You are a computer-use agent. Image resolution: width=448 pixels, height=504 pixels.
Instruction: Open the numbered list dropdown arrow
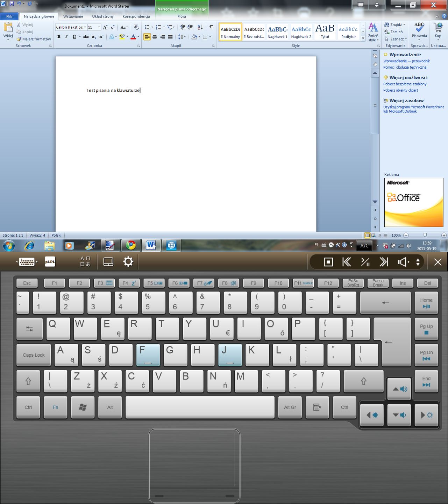pos(164,27)
